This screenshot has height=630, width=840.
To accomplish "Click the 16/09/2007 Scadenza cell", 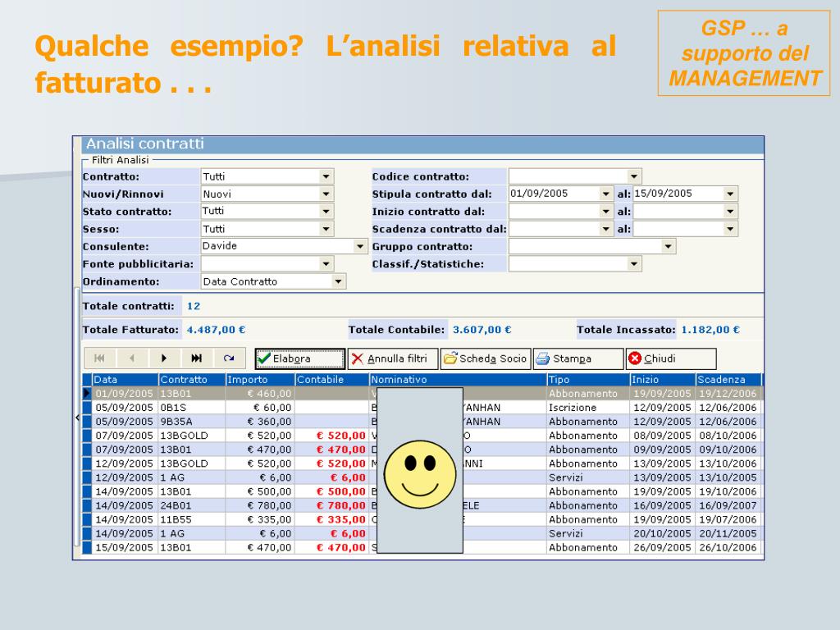I will [728, 505].
